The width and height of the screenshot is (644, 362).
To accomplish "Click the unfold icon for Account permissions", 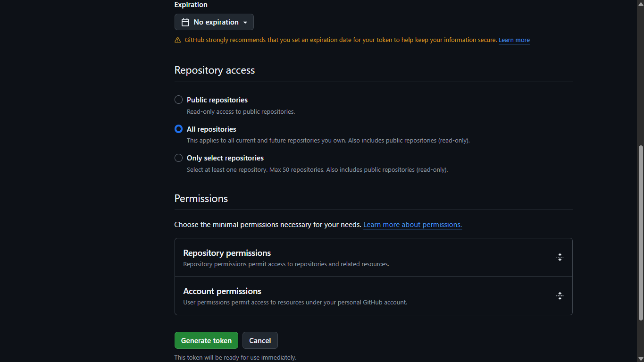I will [560, 296].
